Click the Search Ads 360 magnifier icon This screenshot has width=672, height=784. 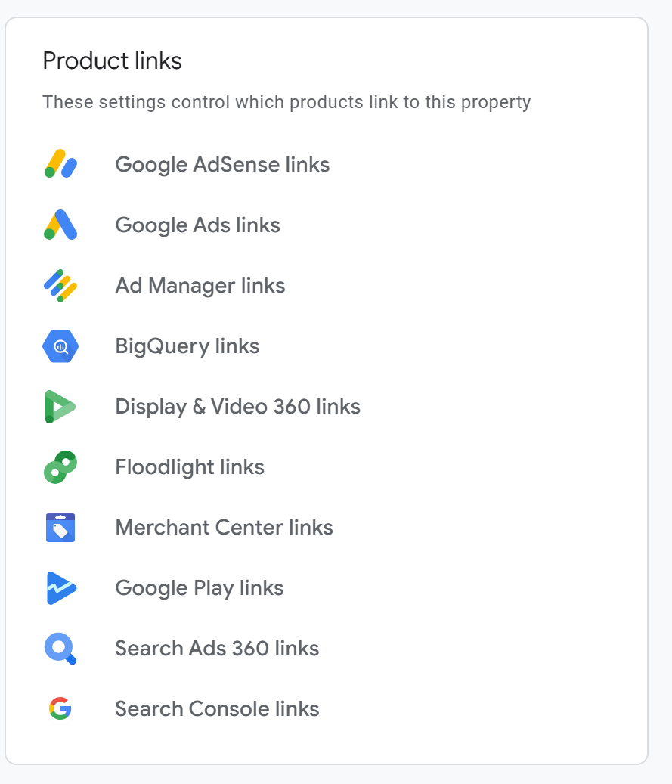pyautogui.click(x=60, y=649)
